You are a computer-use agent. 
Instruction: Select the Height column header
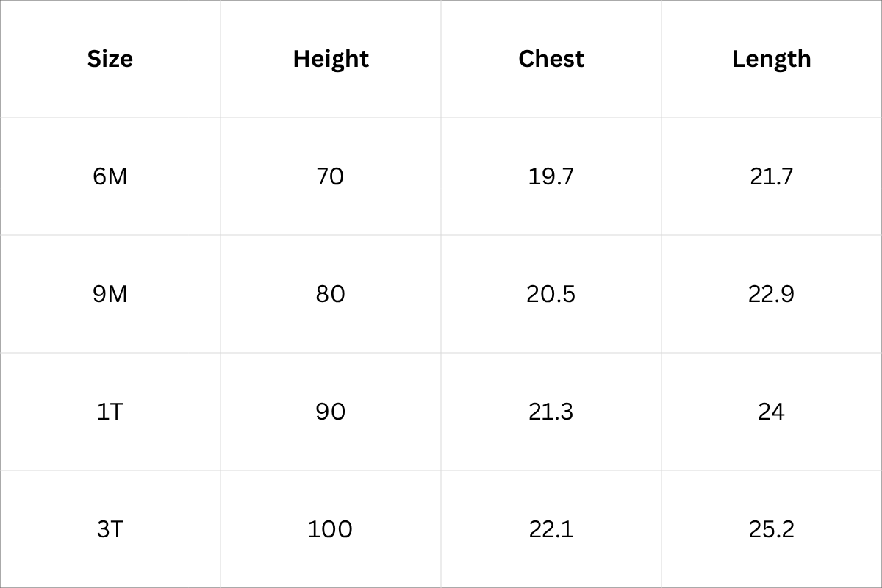tap(331, 59)
